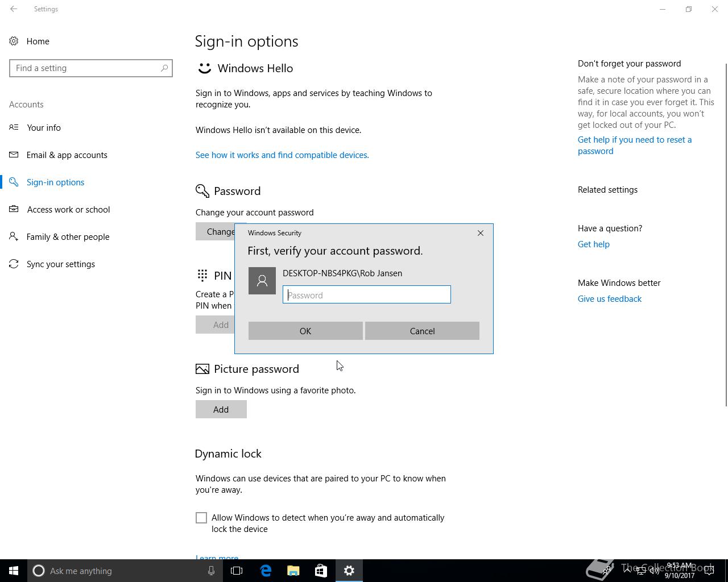Click Add button under PIN

[x=216, y=325]
